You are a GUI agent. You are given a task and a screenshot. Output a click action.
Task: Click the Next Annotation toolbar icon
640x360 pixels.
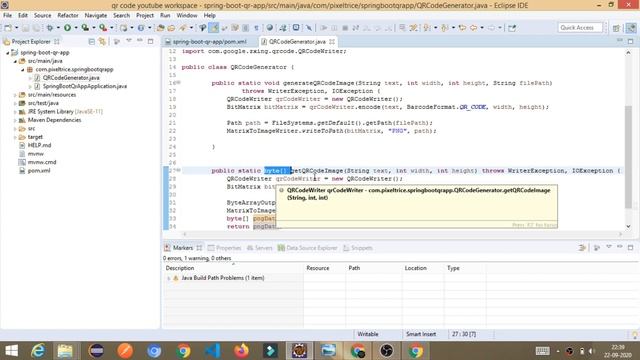coord(427,28)
